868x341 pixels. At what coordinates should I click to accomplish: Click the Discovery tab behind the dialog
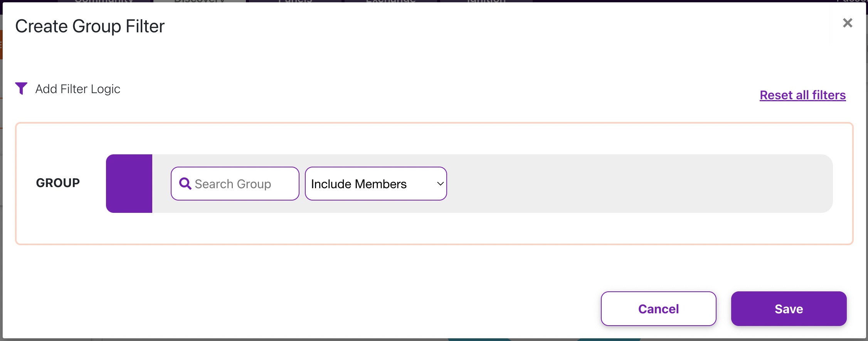(200, 1)
